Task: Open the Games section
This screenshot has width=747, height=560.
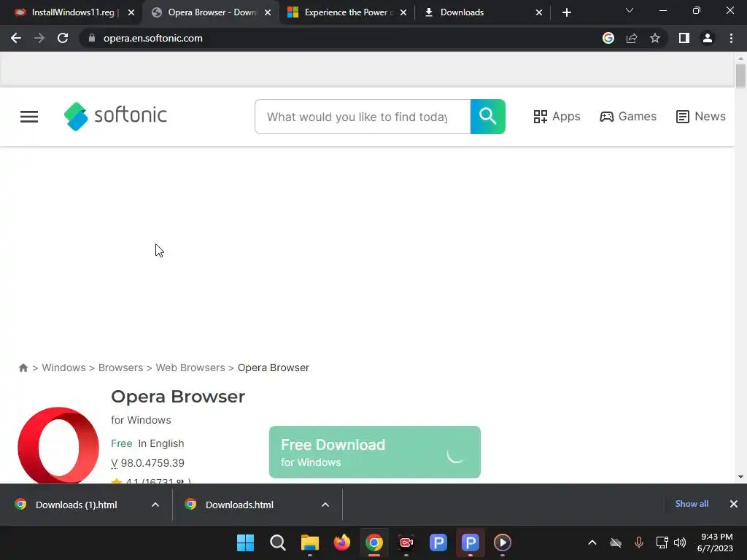Action: click(x=628, y=116)
